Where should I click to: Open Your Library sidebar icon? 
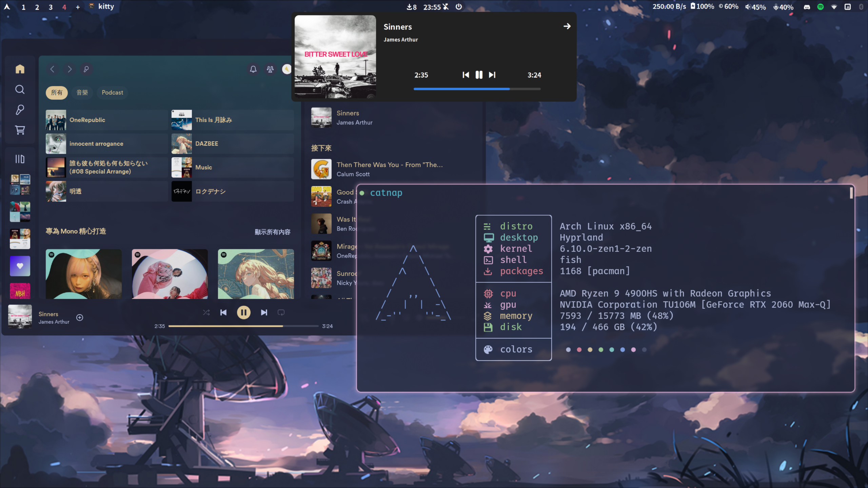point(20,159)
